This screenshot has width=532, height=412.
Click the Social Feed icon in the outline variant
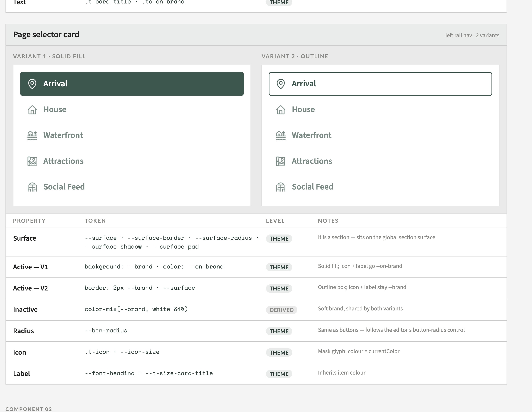[x=281, y=187]
